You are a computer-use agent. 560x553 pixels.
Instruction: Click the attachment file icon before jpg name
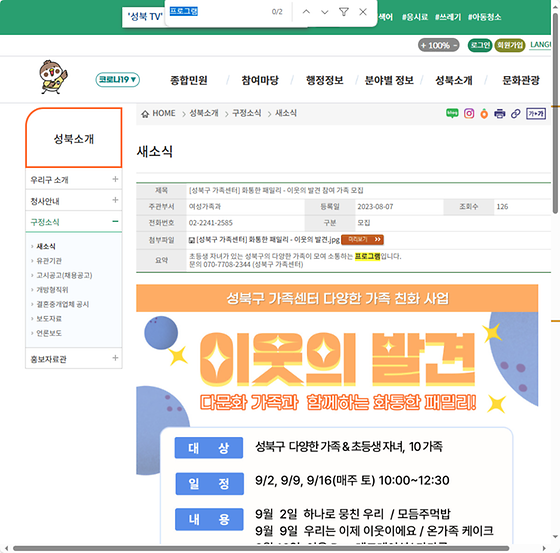tap(192, 240)
